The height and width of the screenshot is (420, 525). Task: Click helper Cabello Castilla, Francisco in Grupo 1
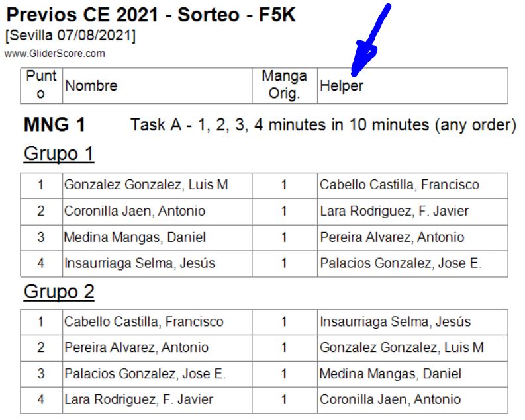tap(399, 185)
